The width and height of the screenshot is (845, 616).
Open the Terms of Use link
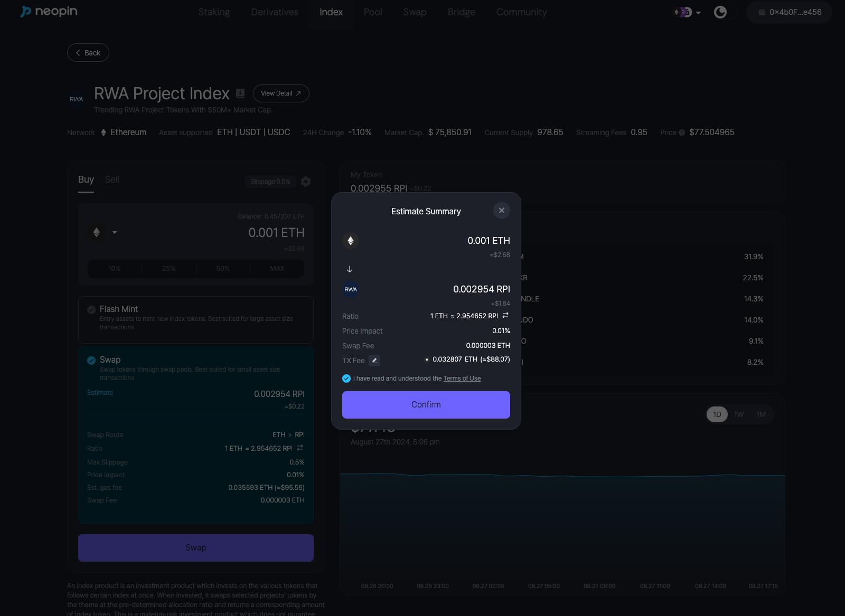tap(462, 378)
